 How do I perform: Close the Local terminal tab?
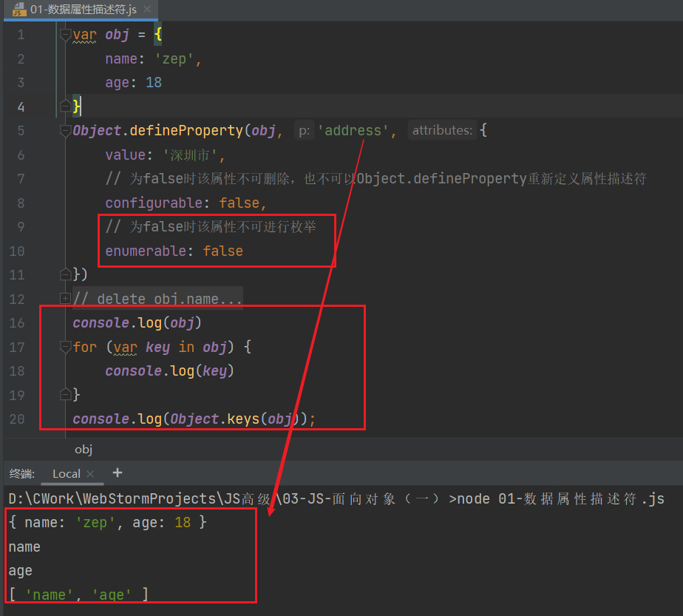click(x=90, y=474)
